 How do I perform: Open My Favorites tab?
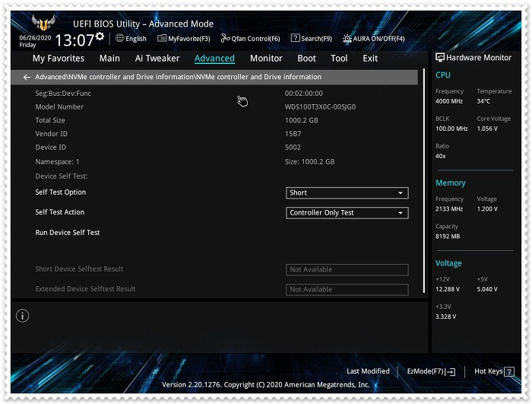[59, 59]
